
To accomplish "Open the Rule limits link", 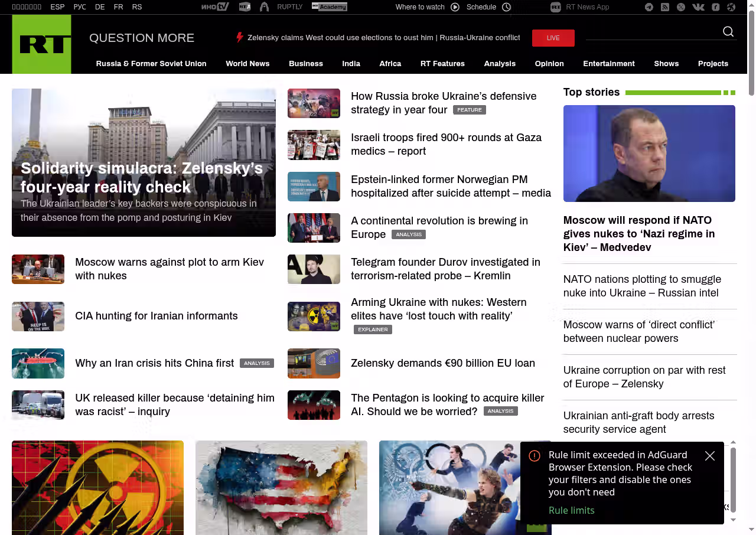I will coord(571,510).
